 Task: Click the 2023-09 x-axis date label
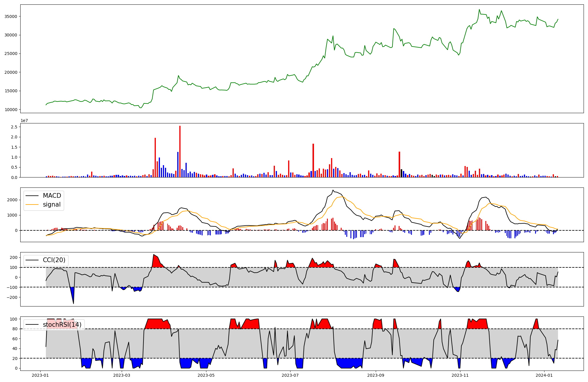[x=376, y=375]
